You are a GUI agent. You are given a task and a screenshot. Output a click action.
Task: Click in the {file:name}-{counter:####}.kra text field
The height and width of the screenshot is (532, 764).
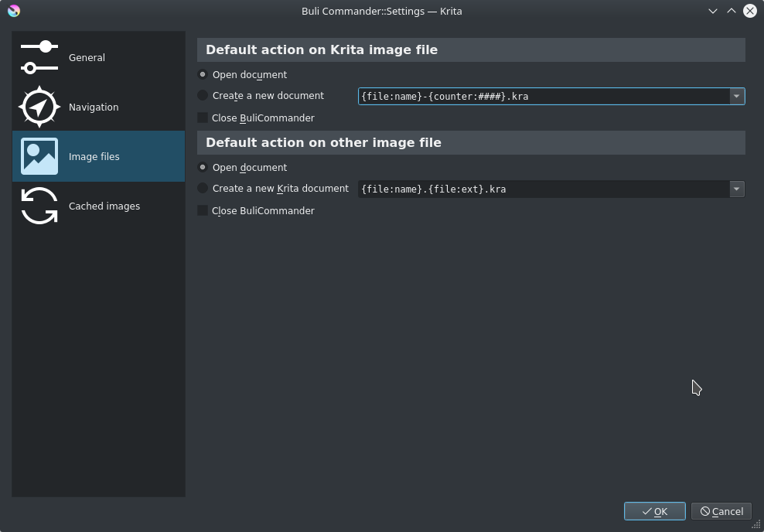pos(541,97)
